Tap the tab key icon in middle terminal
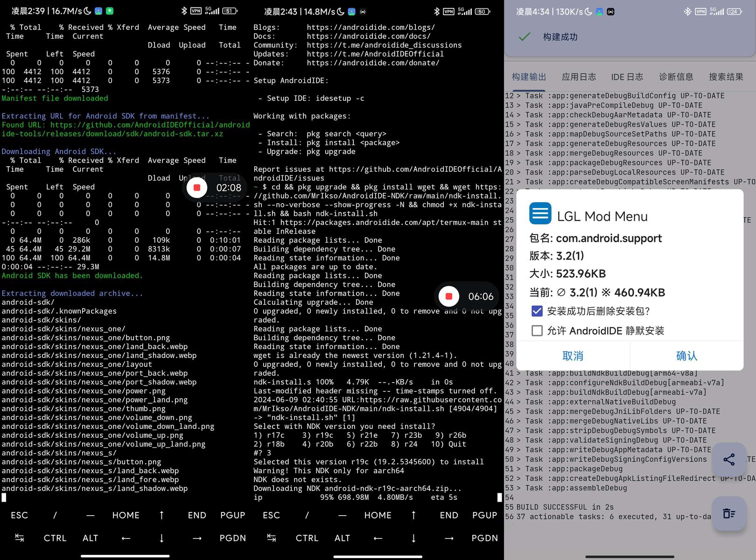The image size is (756, 560). [x=271, y=538]
